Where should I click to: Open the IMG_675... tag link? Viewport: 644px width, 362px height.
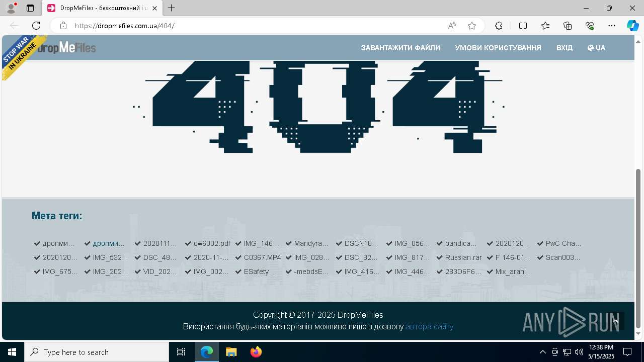tap(60, 271)
